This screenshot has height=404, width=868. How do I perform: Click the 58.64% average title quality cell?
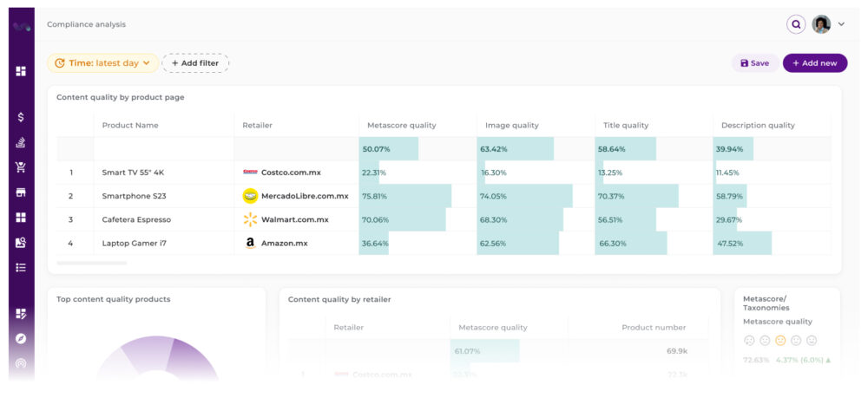click(x=654, y=149)
